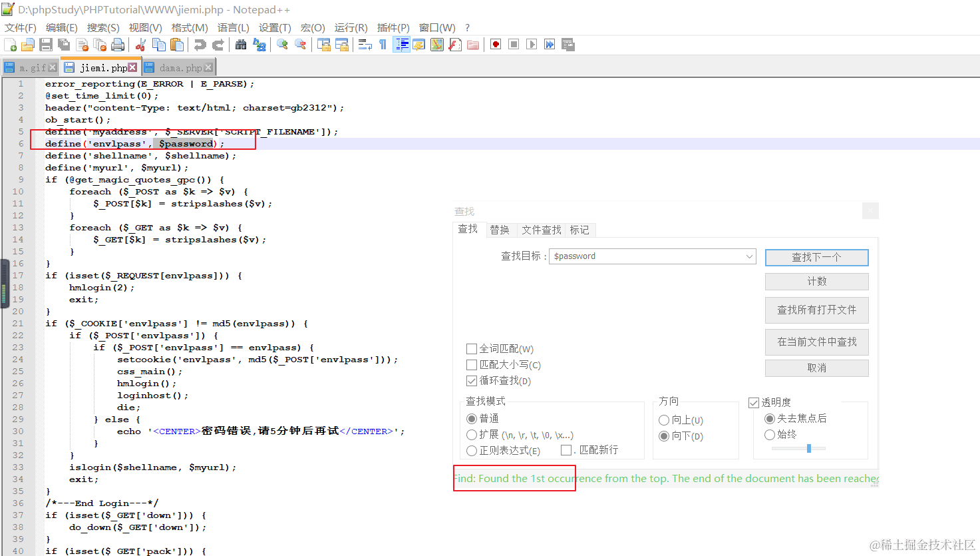Click the Replace toolbar icon
This screenshot has width=980, height=556.
point(259,45)
